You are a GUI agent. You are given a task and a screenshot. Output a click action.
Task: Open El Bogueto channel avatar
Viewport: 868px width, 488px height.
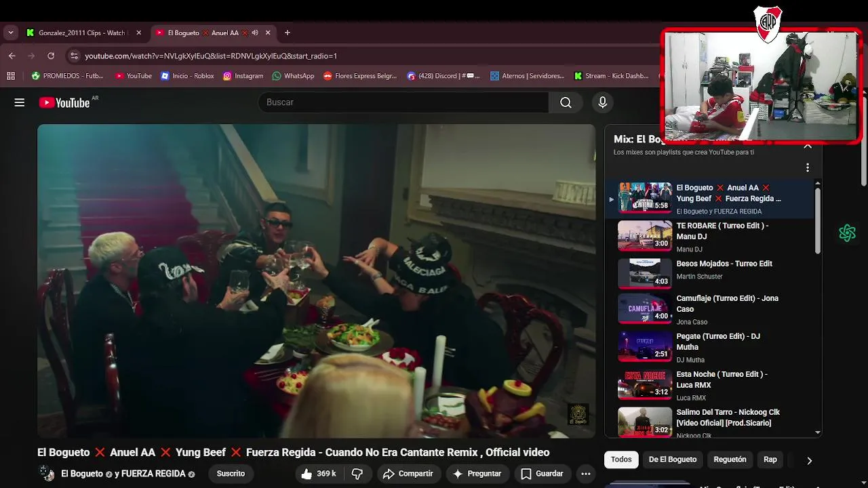click(x=47, y=473)
